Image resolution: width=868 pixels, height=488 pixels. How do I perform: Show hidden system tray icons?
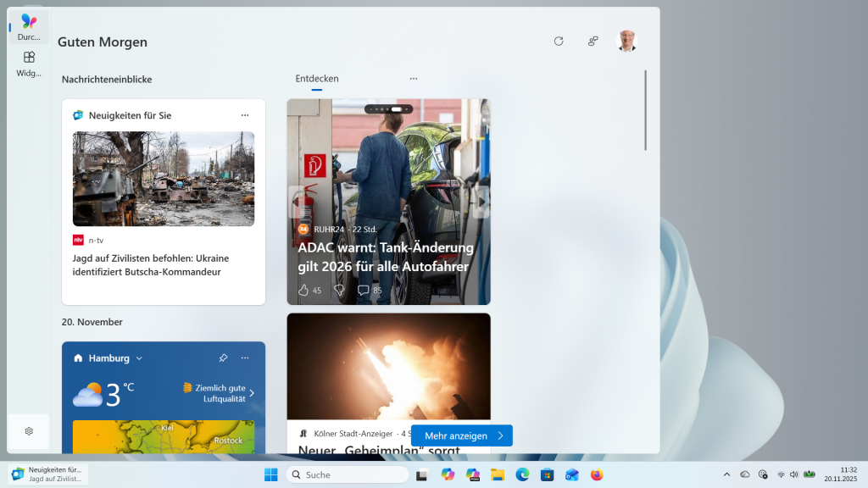(726, 474)
